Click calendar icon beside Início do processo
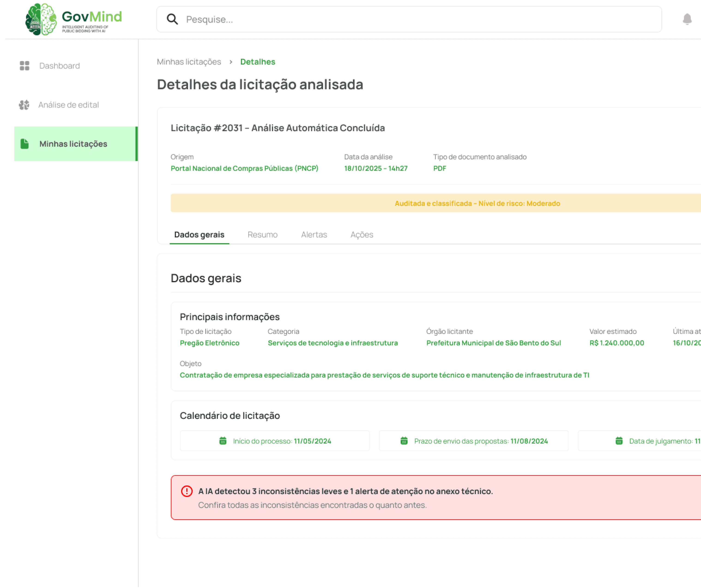Screen dimensions: 701x588 (x=223, y=441)
